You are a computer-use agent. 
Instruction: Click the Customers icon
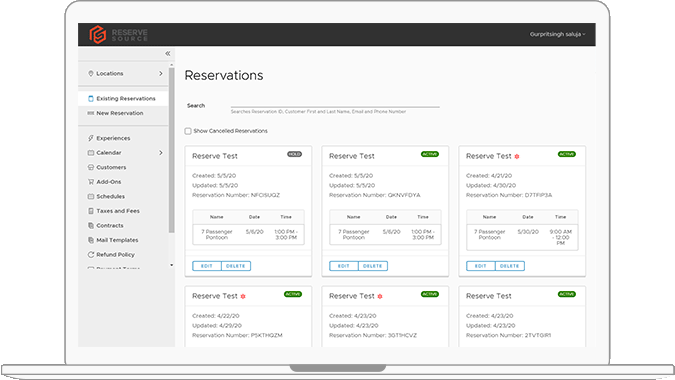click(x=90, y=167)
